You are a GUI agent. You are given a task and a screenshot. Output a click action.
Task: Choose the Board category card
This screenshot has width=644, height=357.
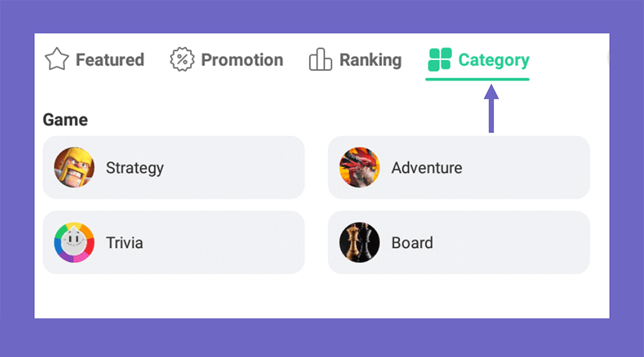click(x=459, y=242)
